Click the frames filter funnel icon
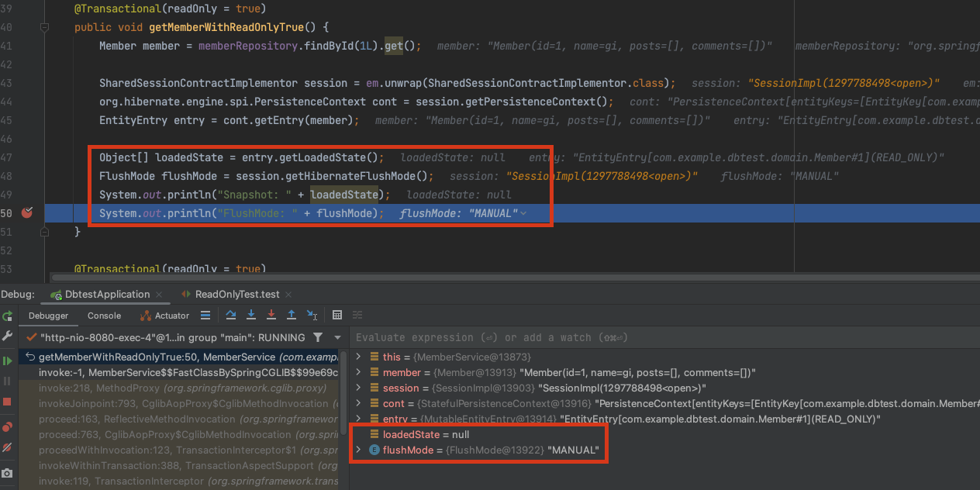This screenshot has width=980, height=490. pos(318,337)
